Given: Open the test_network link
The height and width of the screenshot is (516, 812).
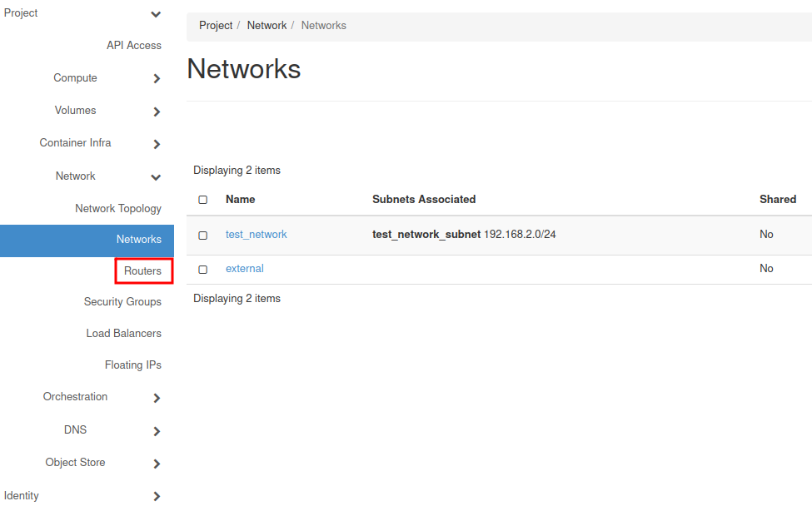Looking at the screenshot, I should [x=256, y=235].
